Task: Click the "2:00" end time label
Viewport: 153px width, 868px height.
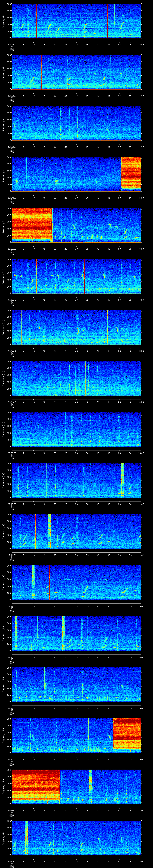Action: pyautogui.click(x=141, y=44)
